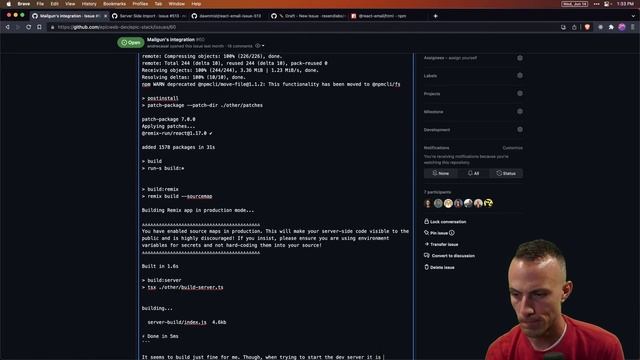This screenshot has height=360, width=640.
Task: Open the Assignees settings gear
Action: click(520, 58)
